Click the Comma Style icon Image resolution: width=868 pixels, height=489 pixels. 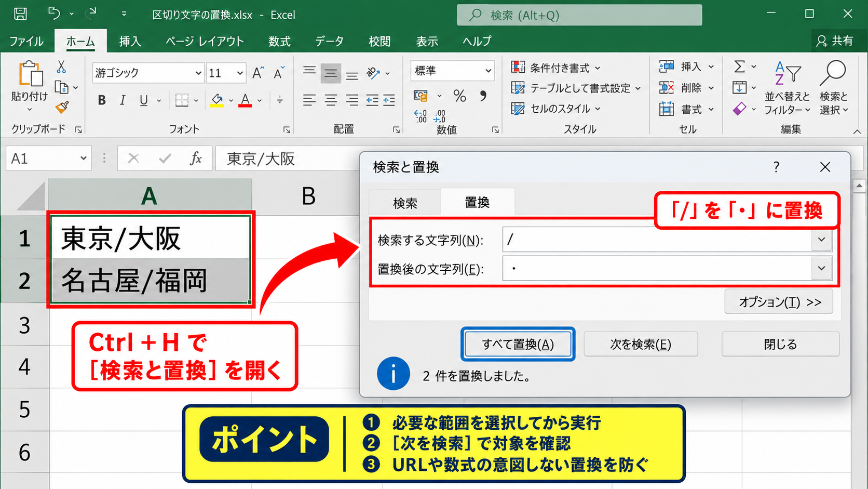pyautogui.click(x=483, y=96)
